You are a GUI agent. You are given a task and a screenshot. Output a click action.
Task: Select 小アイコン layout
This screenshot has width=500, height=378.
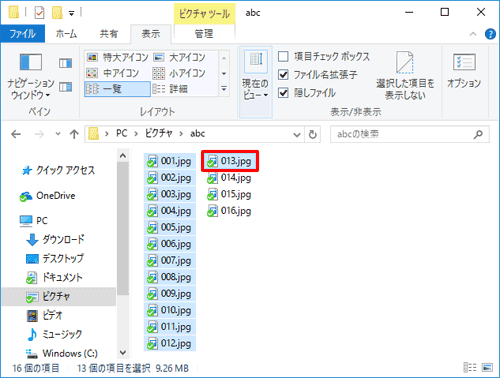click(x=180, y=73)
